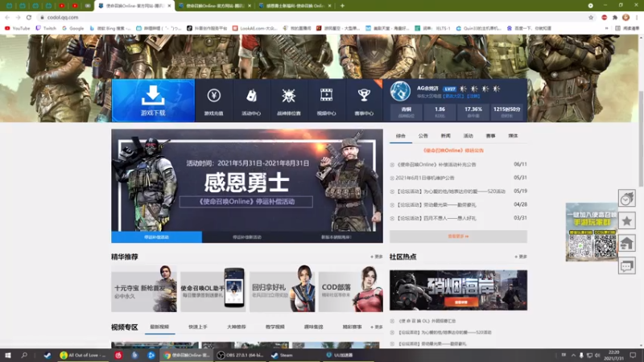Select the 新闻 news tab

tap(446, 136)
